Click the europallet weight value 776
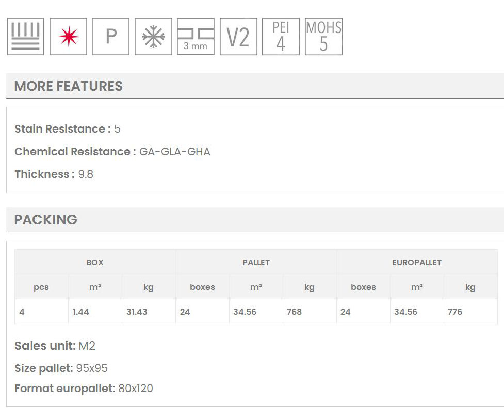The image size is (504, 420). (x=455, y=312)
